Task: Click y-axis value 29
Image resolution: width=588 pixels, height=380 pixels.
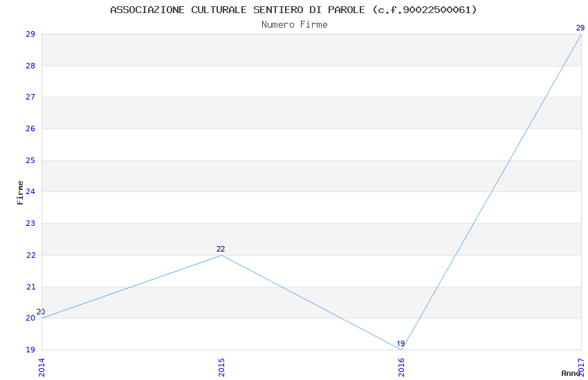Action: [x=30, y=34]
